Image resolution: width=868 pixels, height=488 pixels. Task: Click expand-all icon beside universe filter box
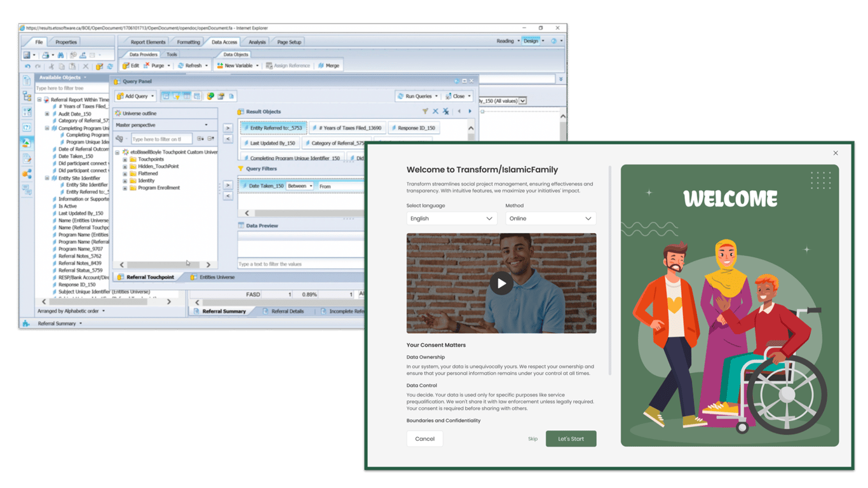point(200,139)
